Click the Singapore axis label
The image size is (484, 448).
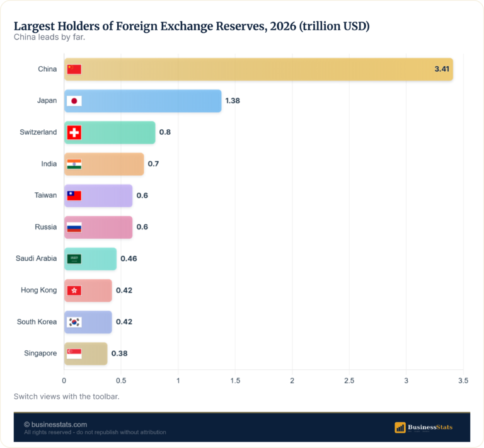[40, 353]
